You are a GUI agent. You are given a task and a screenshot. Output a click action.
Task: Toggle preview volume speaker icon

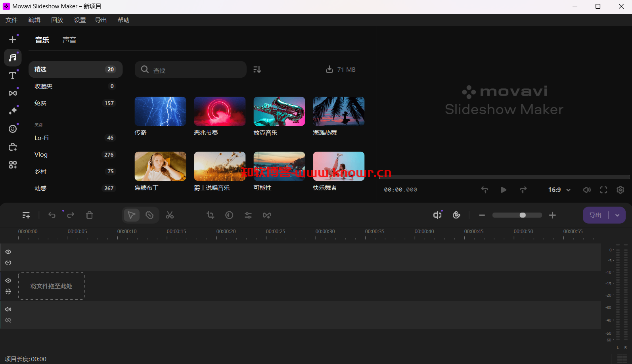587,190
